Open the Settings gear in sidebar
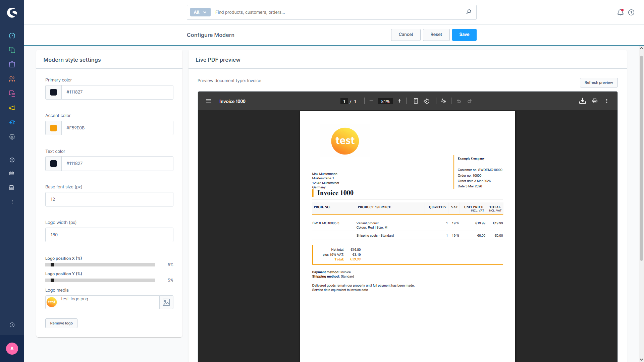This screenshot has height=362, width=644. point(12,137)
